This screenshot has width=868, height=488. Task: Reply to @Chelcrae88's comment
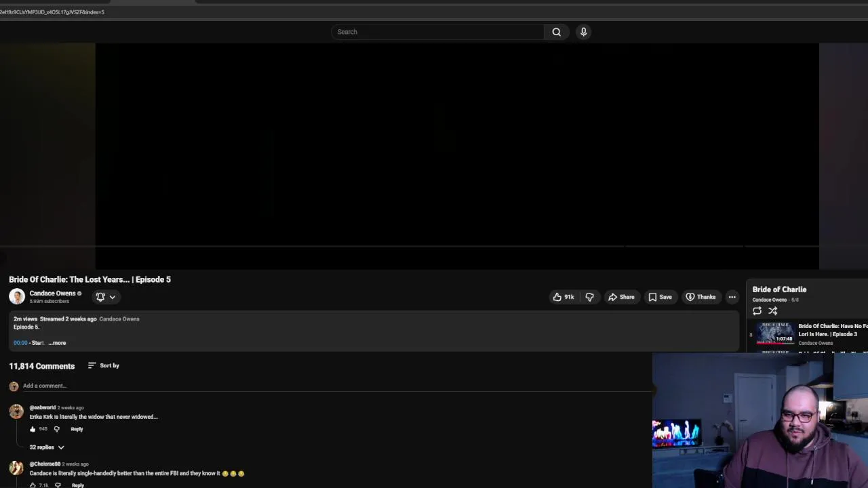(78, 485)
